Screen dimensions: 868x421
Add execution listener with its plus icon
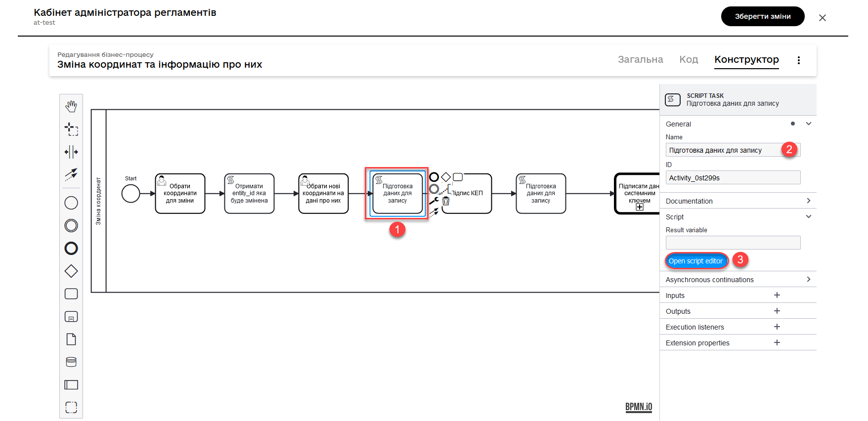tap(777, 327)
